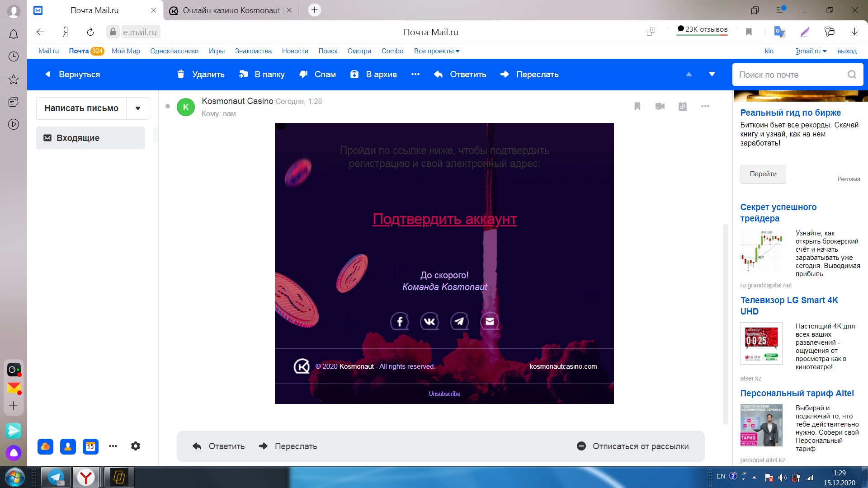Click the VK social icon in email
Screen dimensions: 868x488
[429, 321]
